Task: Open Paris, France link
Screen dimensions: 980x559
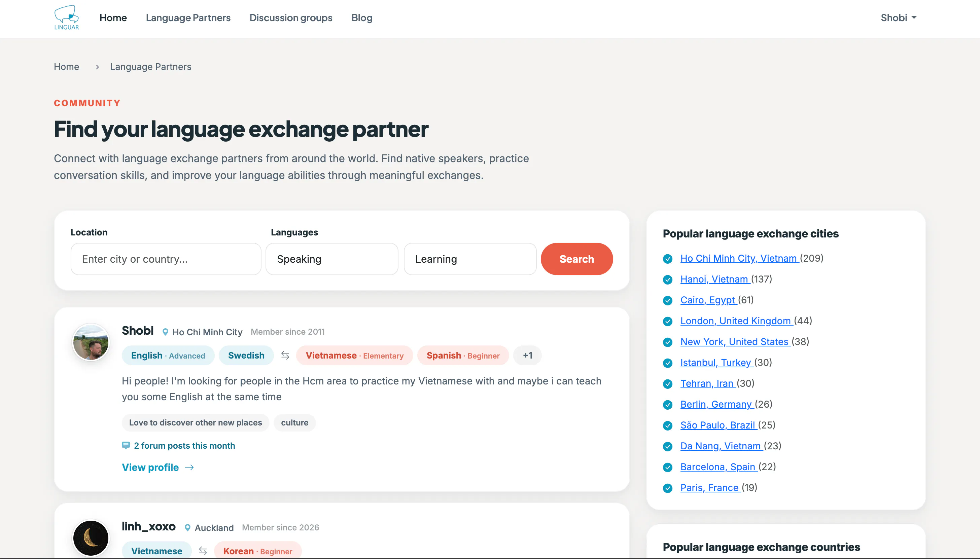Action: click(x=710, y=488)
